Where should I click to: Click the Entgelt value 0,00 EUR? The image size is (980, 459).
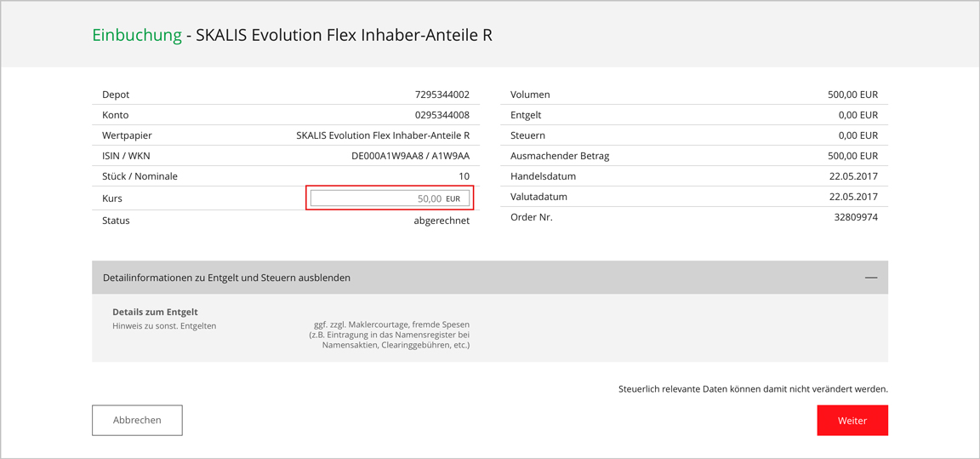[858, 115]
